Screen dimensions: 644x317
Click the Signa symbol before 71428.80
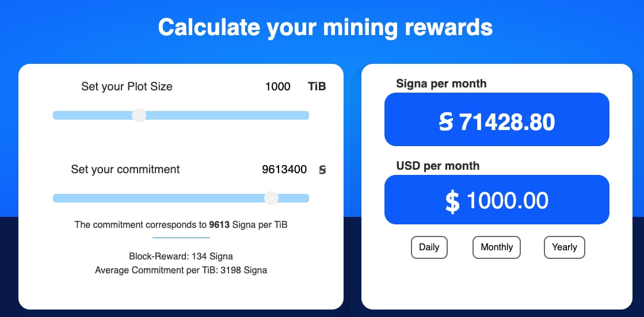click(446, 122)
